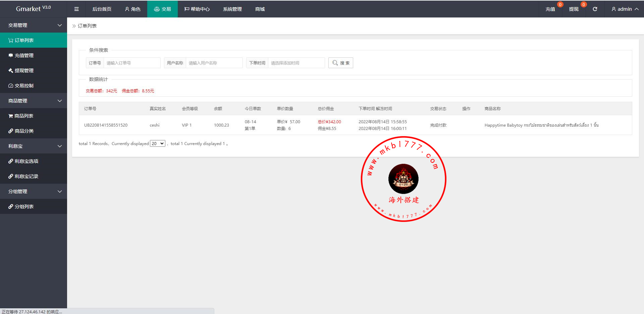Viewport: 644px width, 314px height.
Task: Click the person icon in 角色 tab
Action: coord(127,9)
